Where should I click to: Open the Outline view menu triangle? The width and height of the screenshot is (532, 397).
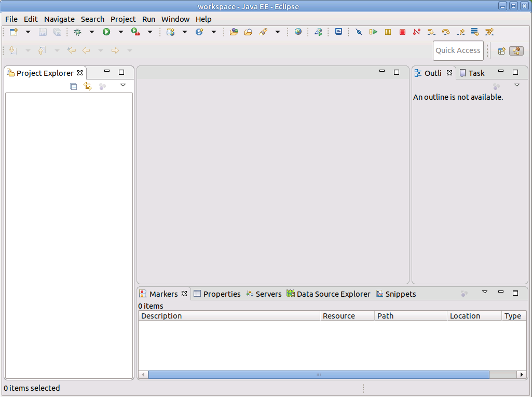coord(517,85)
